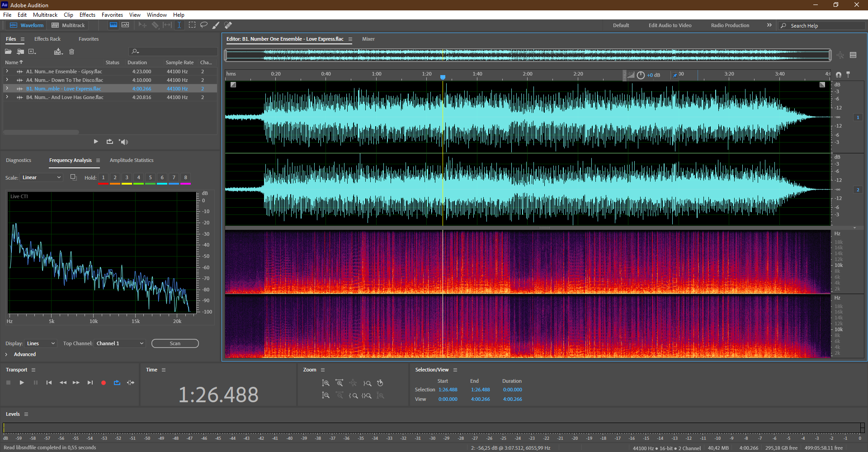Switch to Multitrack view
868x452 pixels.
68,25
